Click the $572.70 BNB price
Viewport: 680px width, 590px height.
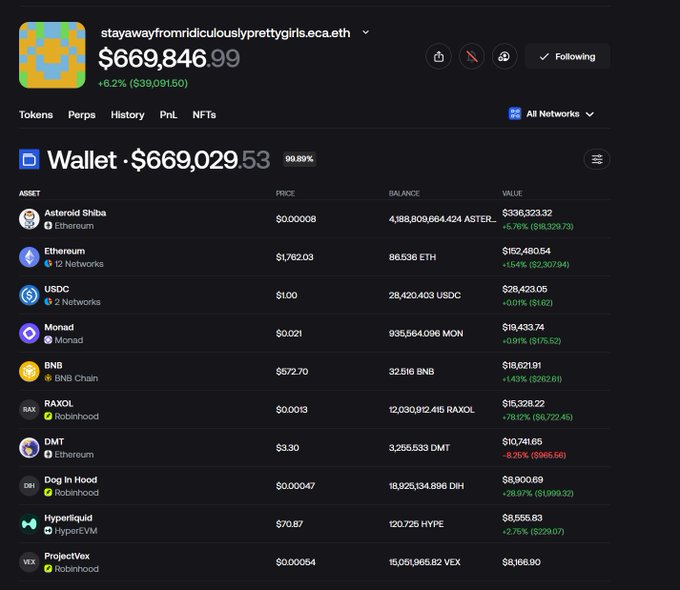pyautogui.click(x=292, y=372)
